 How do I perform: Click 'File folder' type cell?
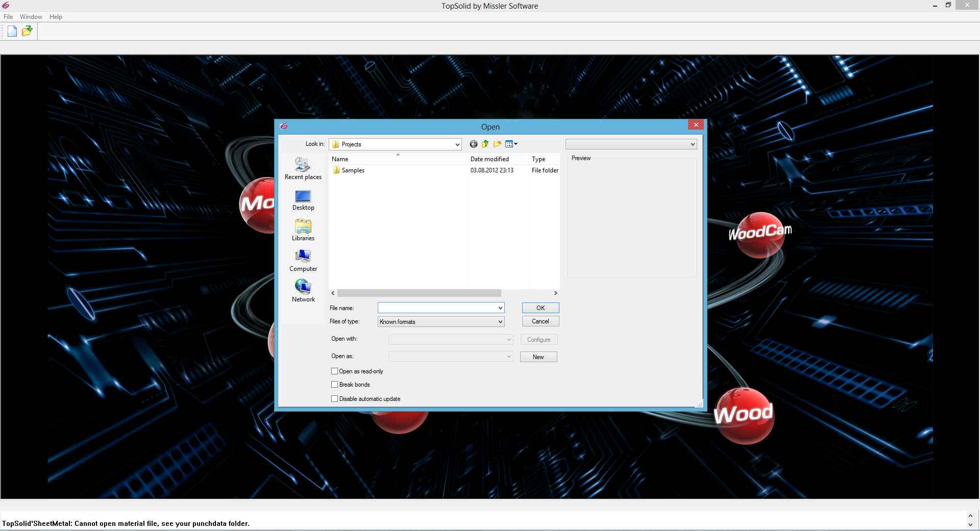pyautogui.click(x=545, y=170)
